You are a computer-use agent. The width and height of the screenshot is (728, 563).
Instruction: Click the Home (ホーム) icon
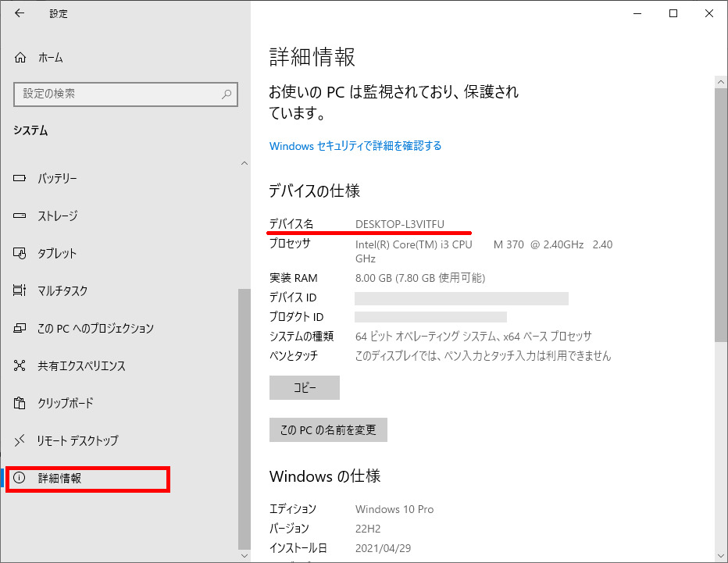point(20,58)
